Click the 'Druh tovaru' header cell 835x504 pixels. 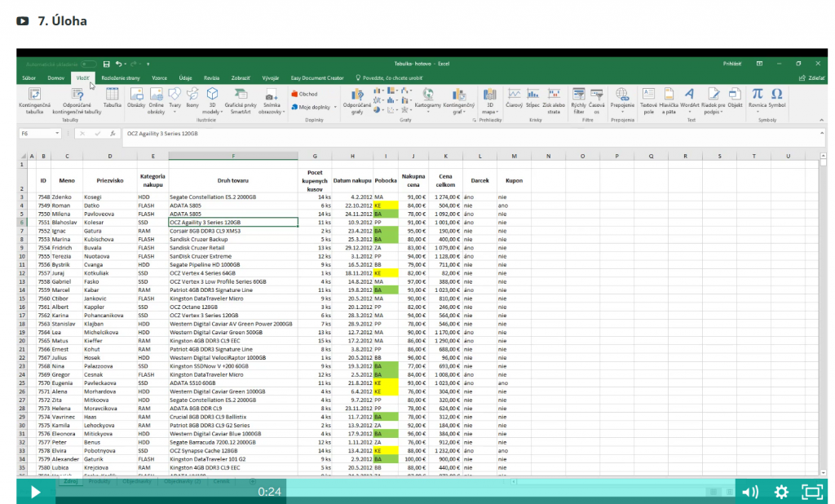232,180
